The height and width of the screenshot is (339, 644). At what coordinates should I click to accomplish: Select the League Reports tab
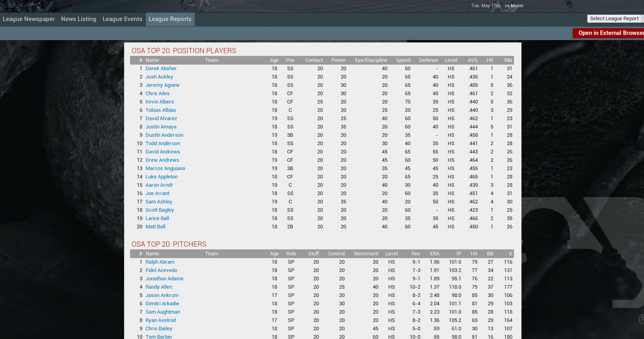pyautogui.click(x=170, y=19)
